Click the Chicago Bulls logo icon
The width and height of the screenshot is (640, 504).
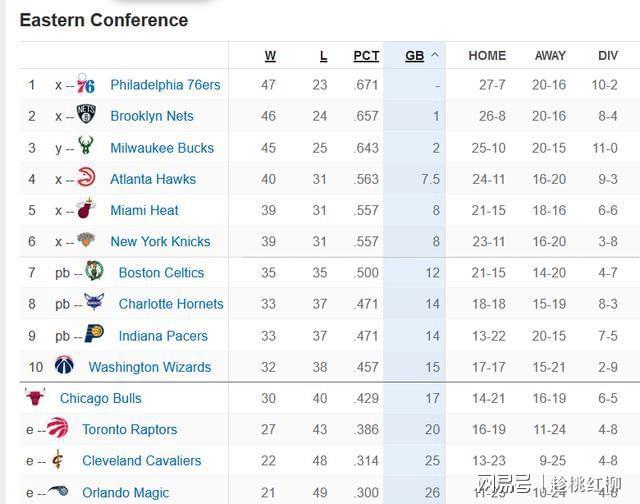coord(35,396)
